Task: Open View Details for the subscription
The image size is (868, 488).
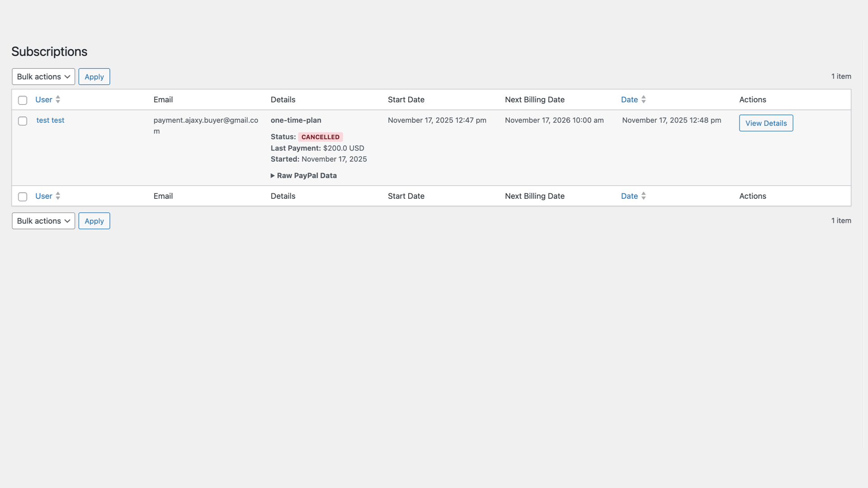Action: 766,123
